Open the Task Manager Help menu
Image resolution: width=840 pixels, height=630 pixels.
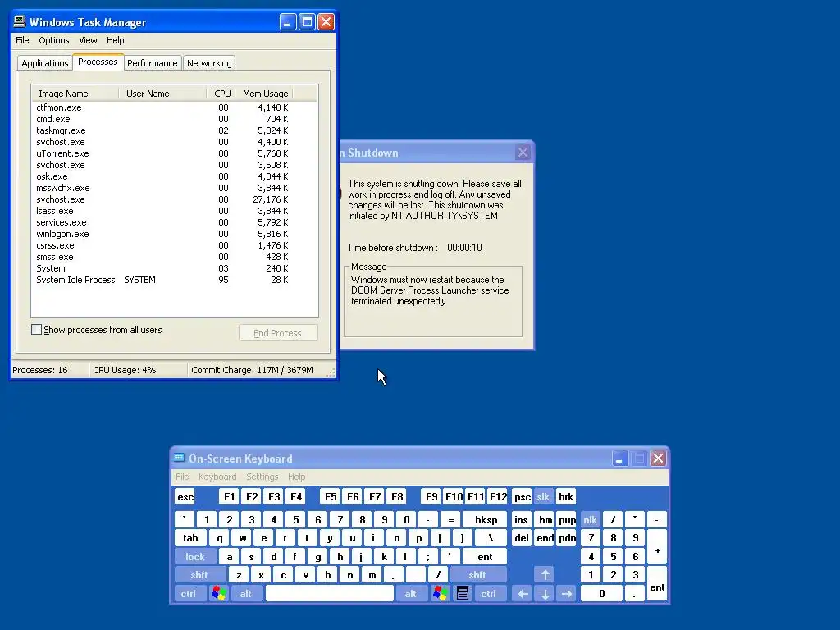tap(115, 40)
